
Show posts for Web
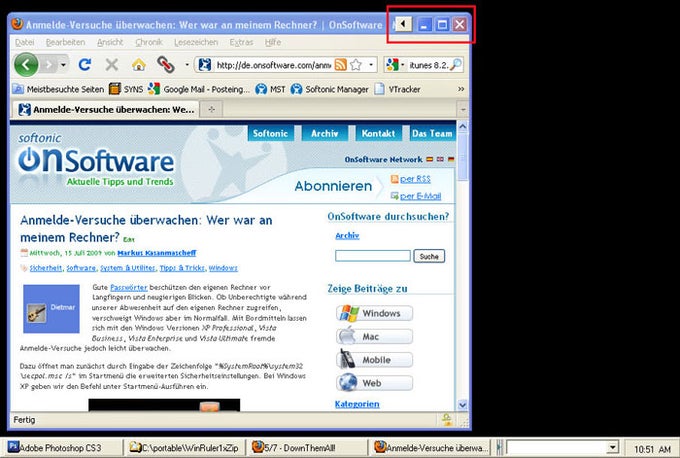click(x=374, y=383)
